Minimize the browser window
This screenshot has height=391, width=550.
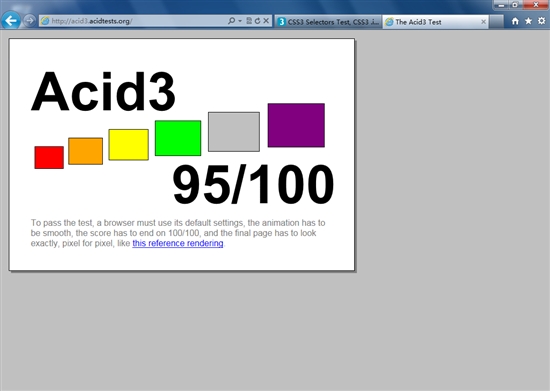click(x=501, y=5)
